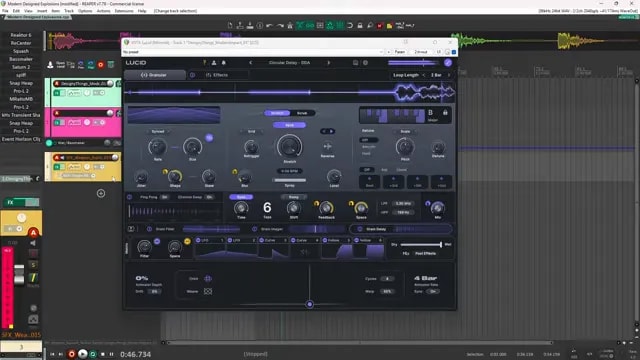Viewport: 640px width, 360px height.
Task: Open the Extensions menu
Action: click(x=124, y=11)
